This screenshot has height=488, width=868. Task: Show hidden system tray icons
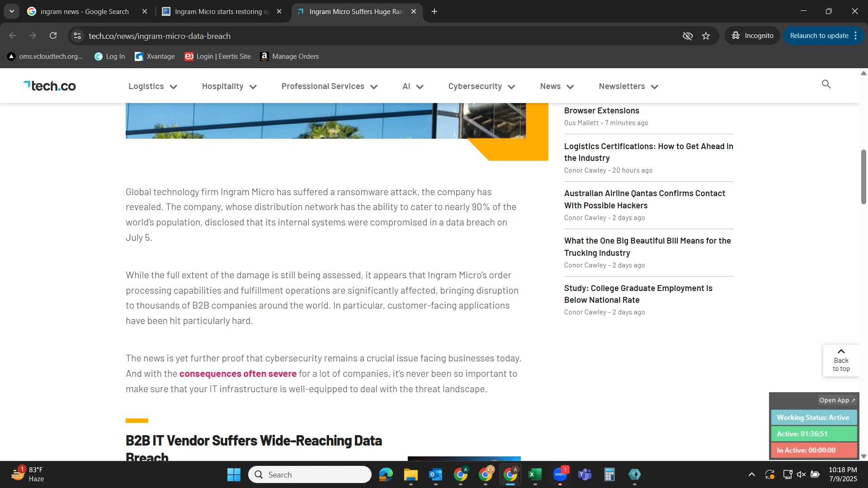point(751,474)
